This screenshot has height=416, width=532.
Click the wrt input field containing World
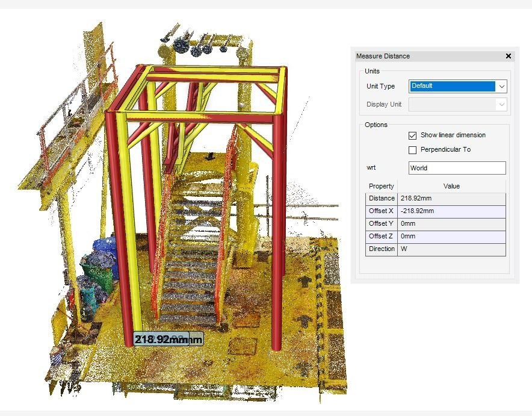point(457,168)
